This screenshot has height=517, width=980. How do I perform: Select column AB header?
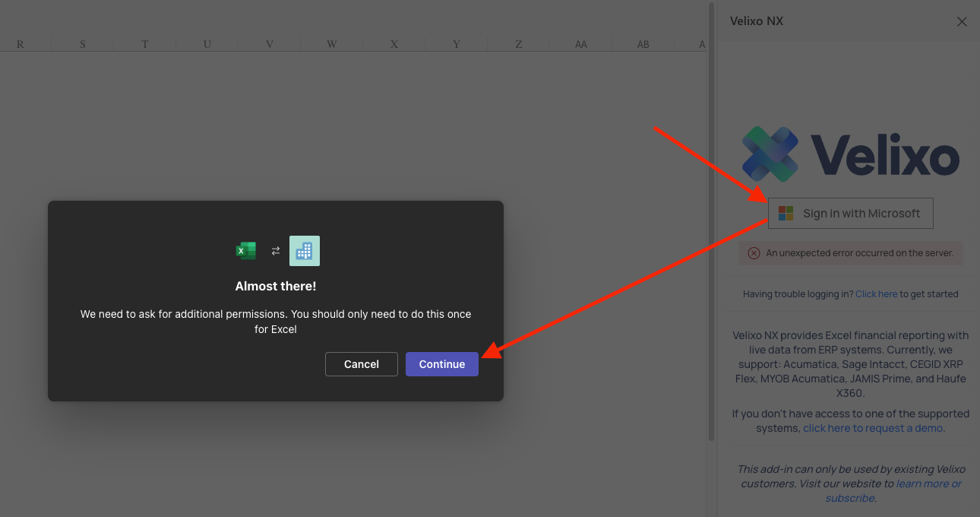(x=643, y=45)
